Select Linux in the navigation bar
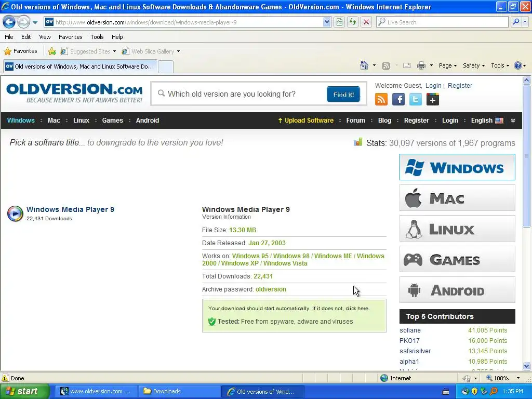Image resolution: width=532 pixels, height=399 pixels. coord(81,121)
